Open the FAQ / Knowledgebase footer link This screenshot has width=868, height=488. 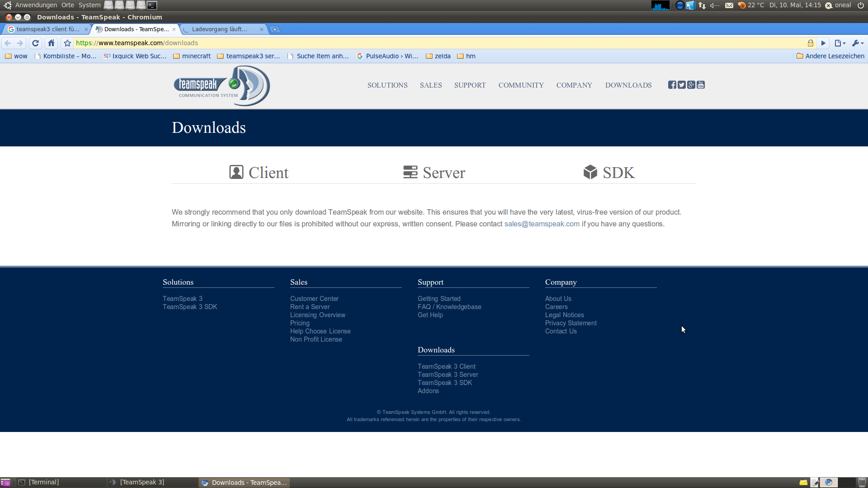[449, 307]
